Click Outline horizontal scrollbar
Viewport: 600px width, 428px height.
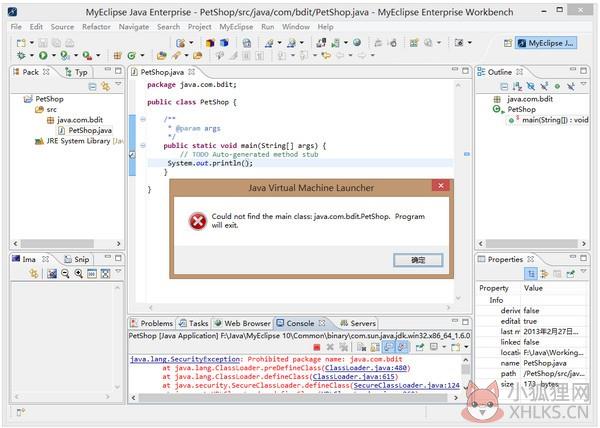pyautogui.click(x=532, y=244)
